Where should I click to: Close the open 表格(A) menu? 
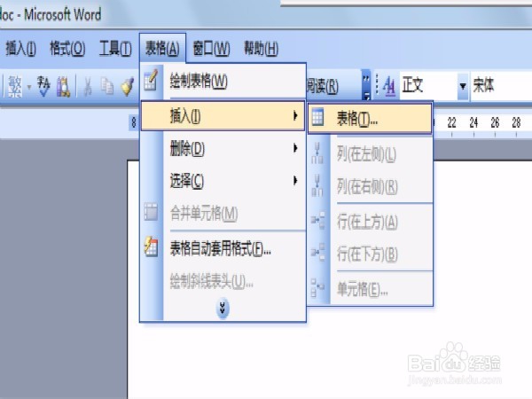click(162, 48)
